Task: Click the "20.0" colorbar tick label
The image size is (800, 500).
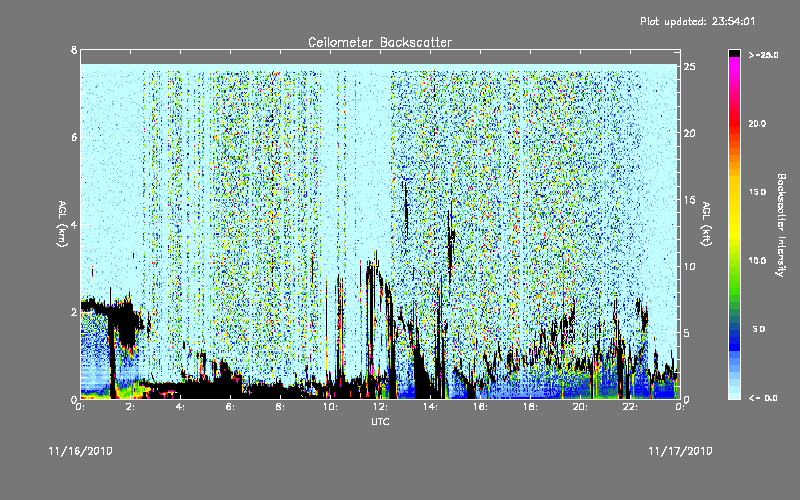Action: (757, 123)
